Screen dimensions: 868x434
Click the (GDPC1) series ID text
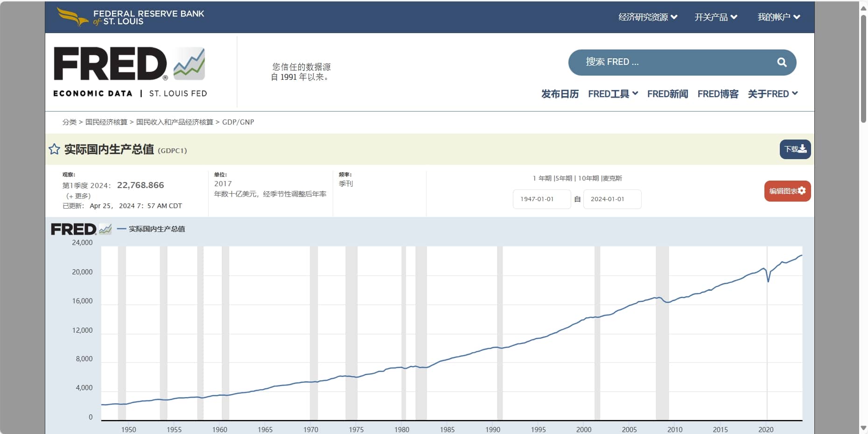point(172,150)
